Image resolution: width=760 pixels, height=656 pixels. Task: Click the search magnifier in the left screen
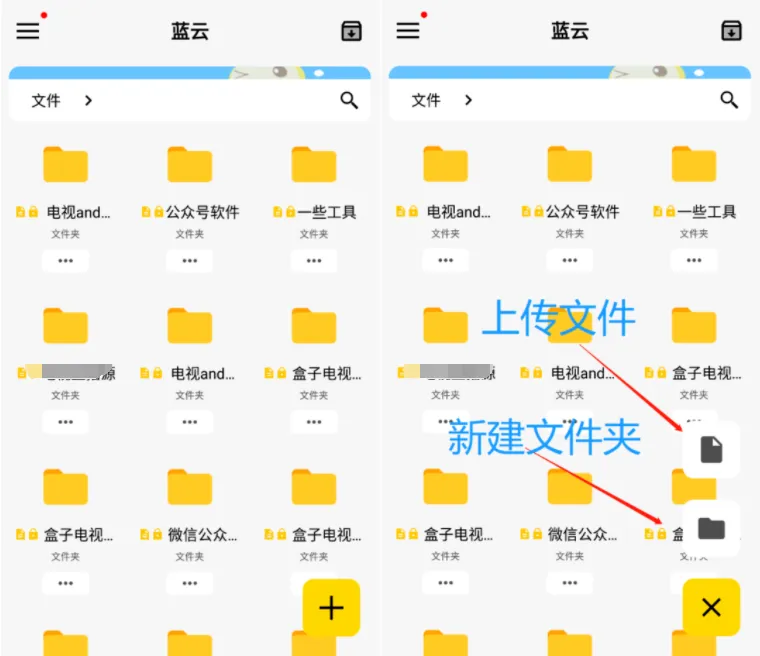[x=349, y=100]
